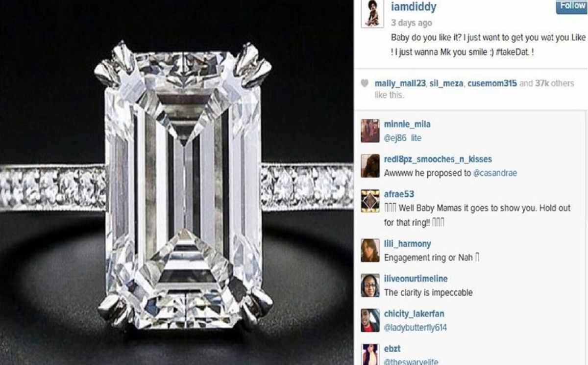Open the iamdiddy username link
This screenshot has width=588, height=365.
(x=414, y=7)
